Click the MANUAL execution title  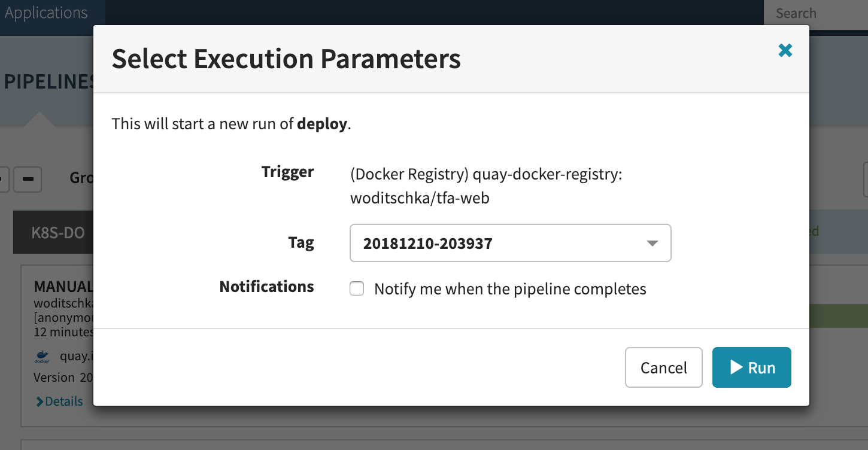[x=63, y=287]
